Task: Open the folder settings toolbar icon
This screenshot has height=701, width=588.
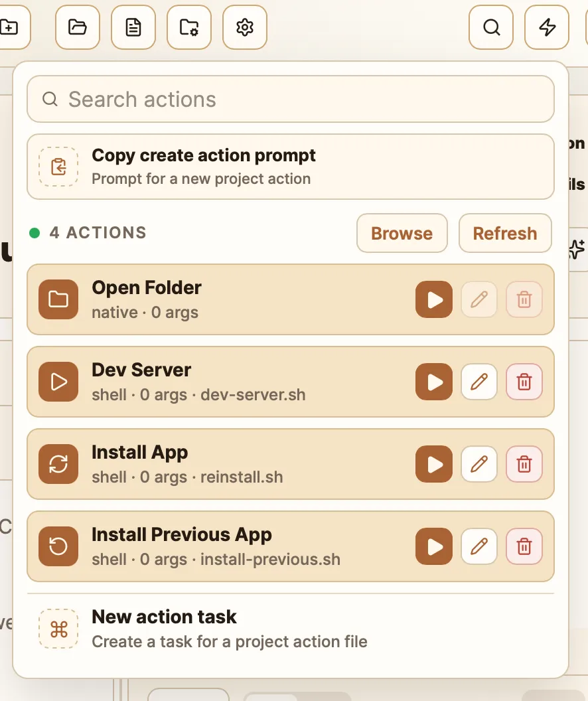Action: click(x=189, y=27)
